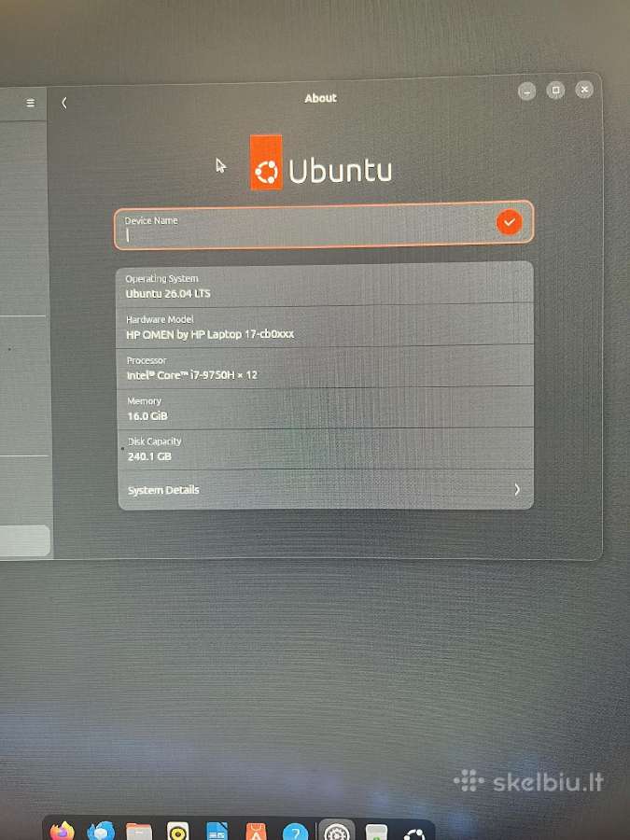630x840 pixels.
Task: Click the Ubuntu logo in the About panel
Action: click(321, 162)
